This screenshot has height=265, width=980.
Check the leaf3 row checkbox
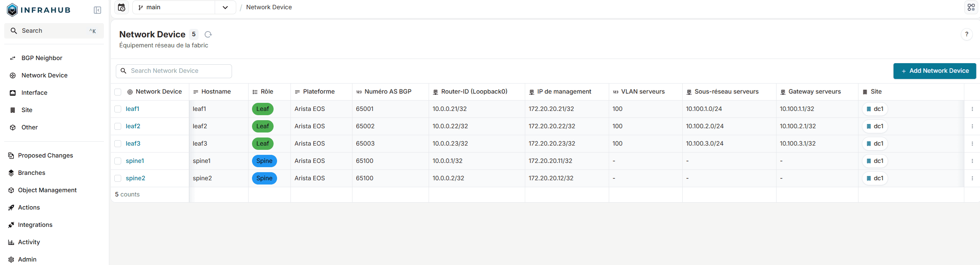[x=118, y=144]
